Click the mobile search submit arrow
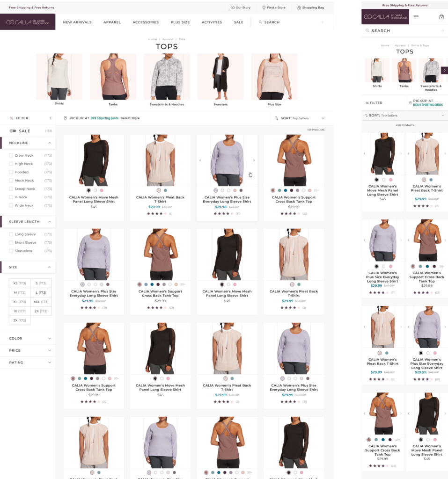 click(x=442, y=30)
